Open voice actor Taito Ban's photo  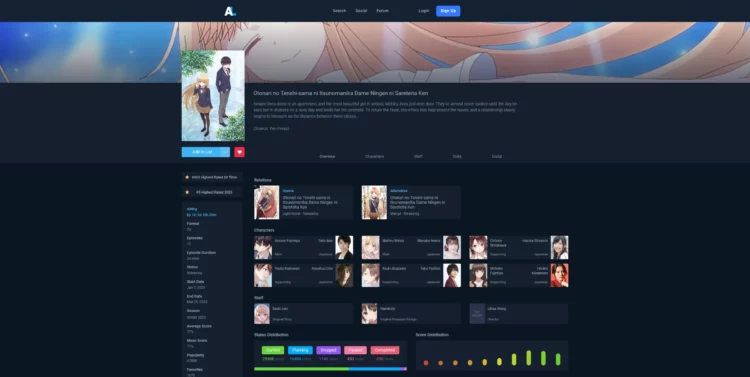(344, 247)
